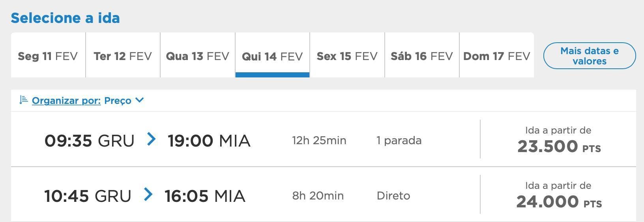
Task: Choose the 24.000 PTS fare
Action: [x=559, y=202]
